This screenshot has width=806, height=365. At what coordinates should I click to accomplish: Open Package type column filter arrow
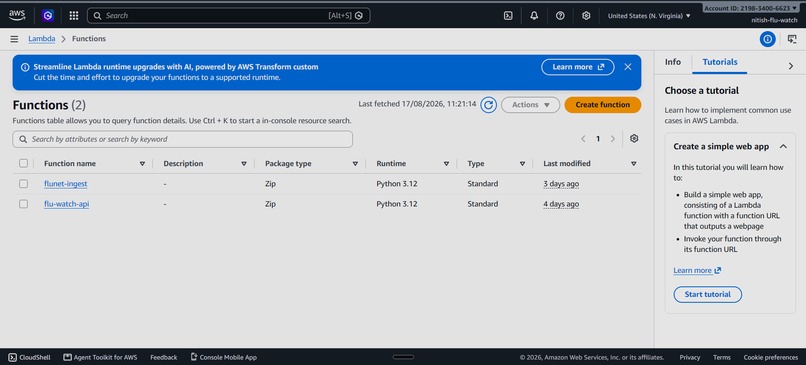point(355,164)
